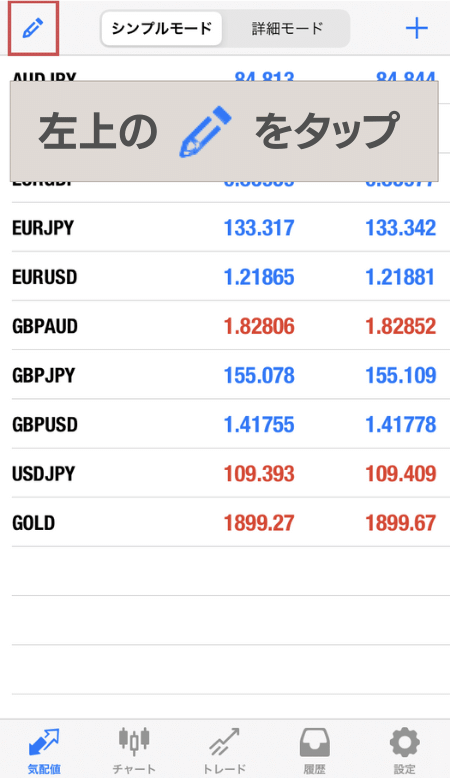Open the チャート candlestick icon
Screen dimensions: 450x778
point(134,741)
